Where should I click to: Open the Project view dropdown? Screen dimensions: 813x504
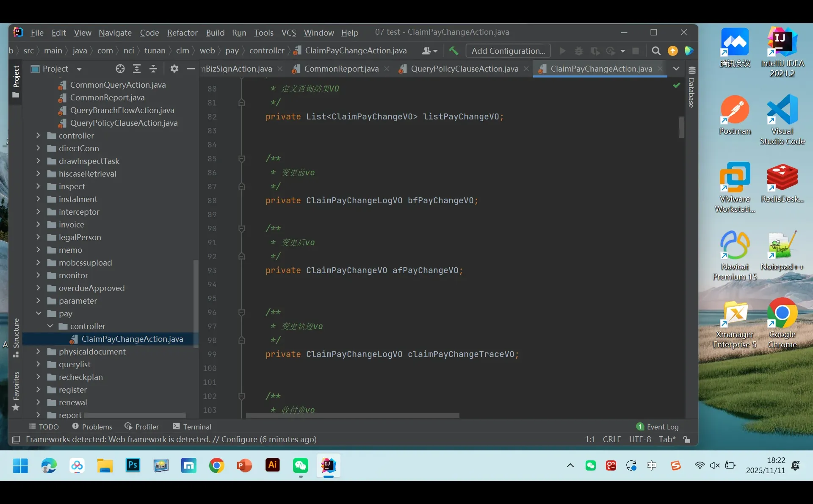(79, 69)
